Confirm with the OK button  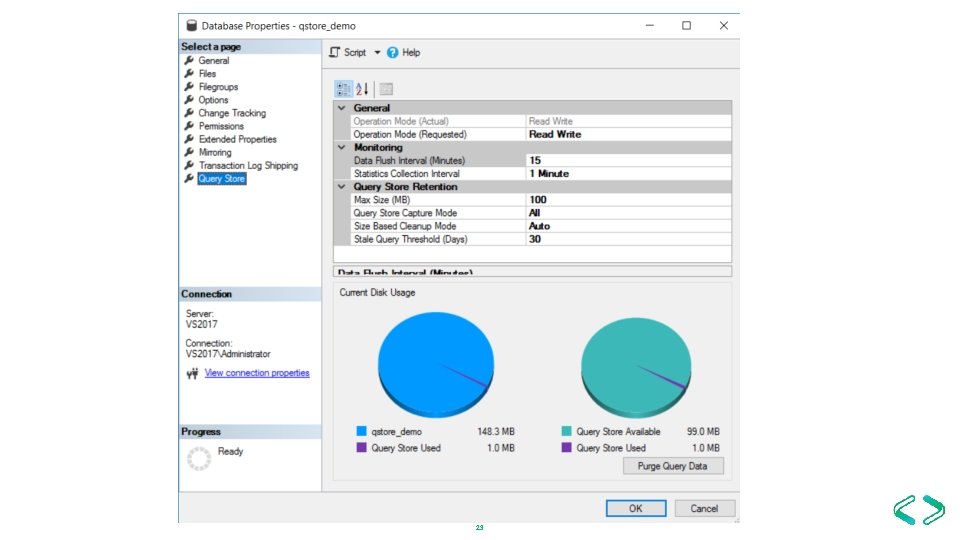coord(636,508)
